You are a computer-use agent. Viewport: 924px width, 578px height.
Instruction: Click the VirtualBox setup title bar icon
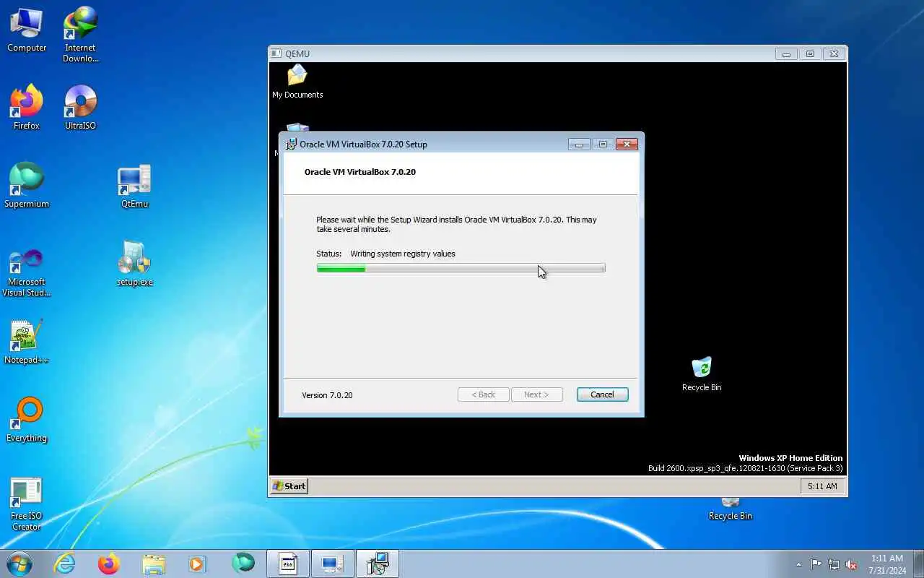(291, 144)
